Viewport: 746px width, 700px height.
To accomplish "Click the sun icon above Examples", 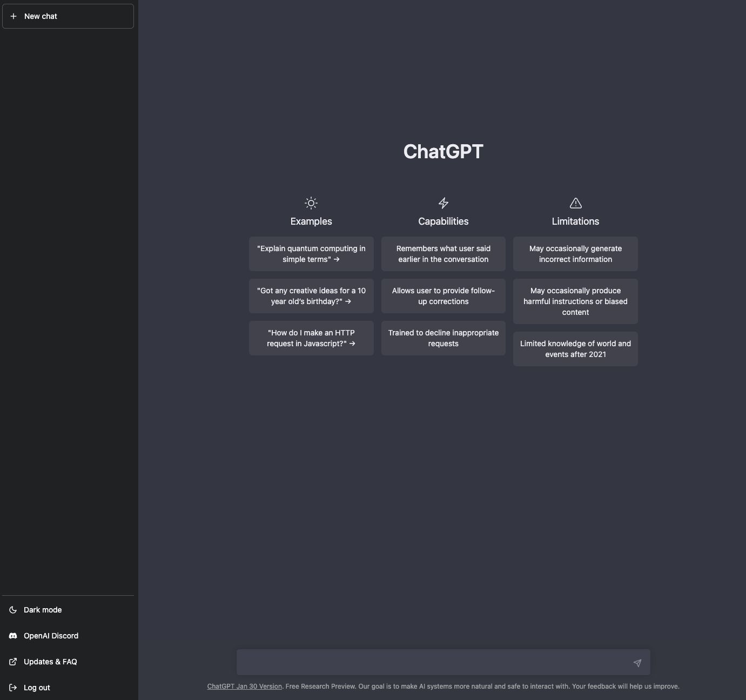I will tap(311, 203).
